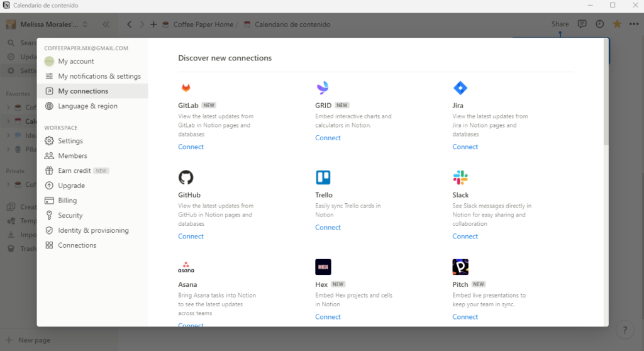Open workspace Members section
The width and height of the screenshot is (644, 351).
(x=92, y=156)
